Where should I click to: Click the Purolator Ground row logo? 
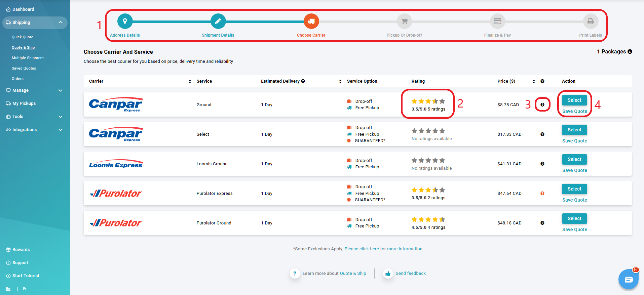point(116,223)
